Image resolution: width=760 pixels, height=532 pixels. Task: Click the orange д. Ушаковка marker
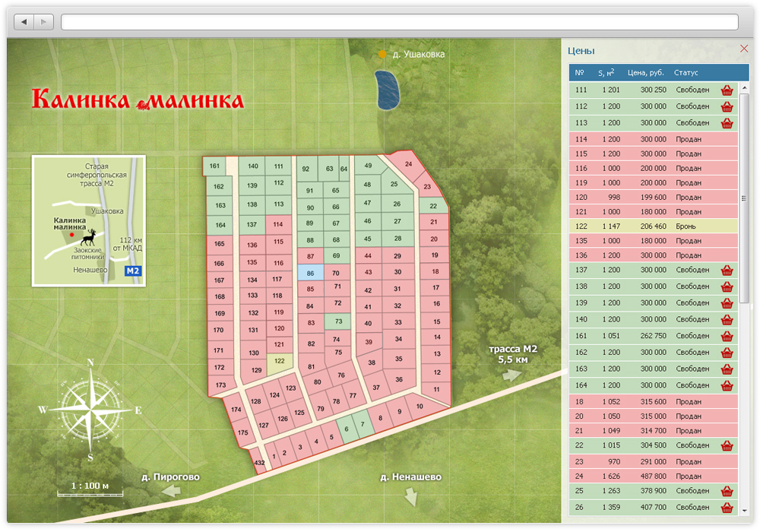point(382,54)
